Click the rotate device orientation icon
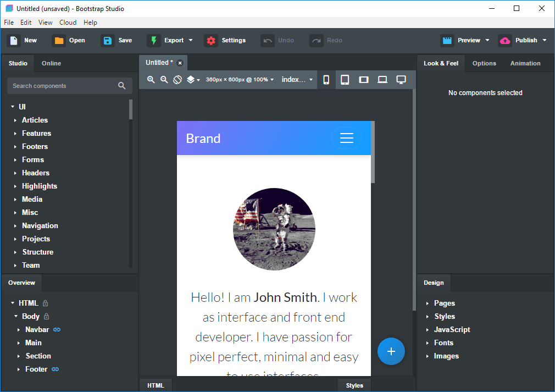This screenshot has width=555, height=392. 177,80
